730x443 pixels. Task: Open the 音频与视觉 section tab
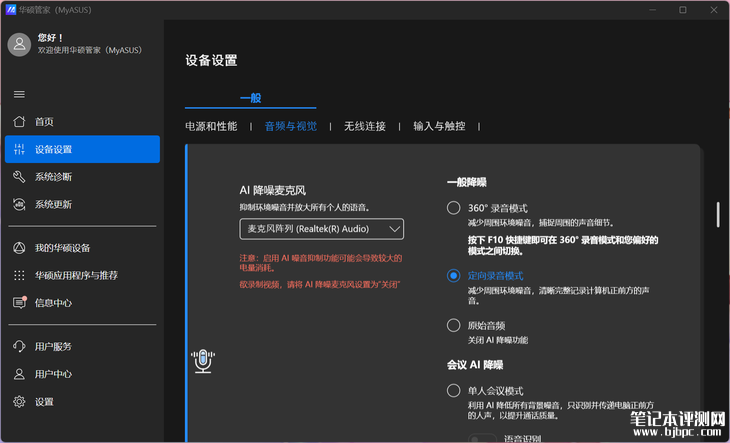coord(291,126)
